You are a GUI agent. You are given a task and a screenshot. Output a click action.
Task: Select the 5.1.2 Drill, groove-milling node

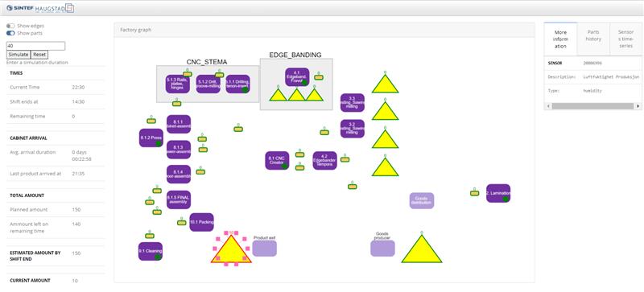(208, 84)
